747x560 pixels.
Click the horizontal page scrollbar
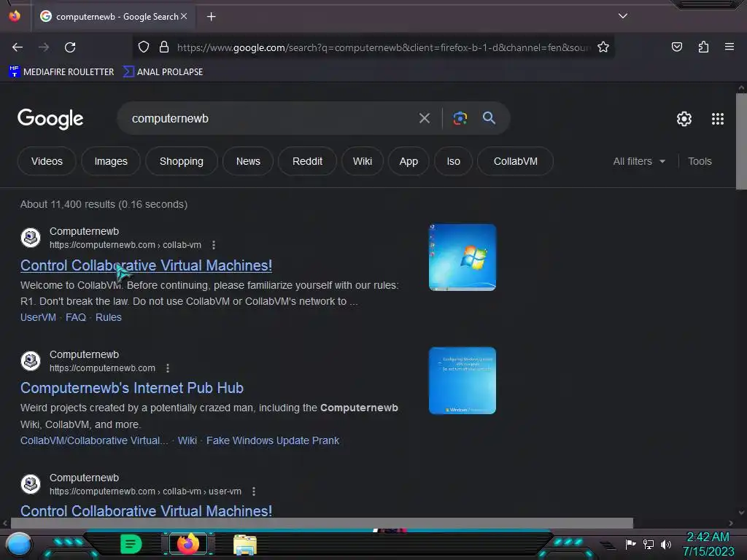322,523
